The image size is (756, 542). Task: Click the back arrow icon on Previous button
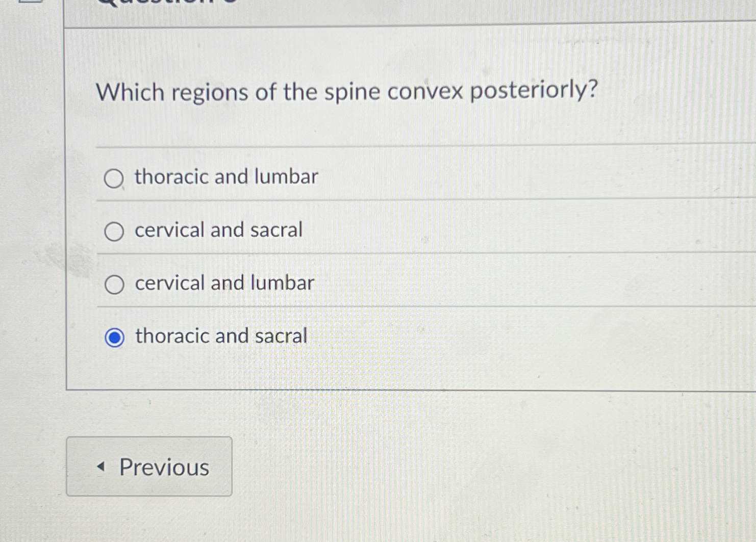pyautogui.click(x=102, y=466)
